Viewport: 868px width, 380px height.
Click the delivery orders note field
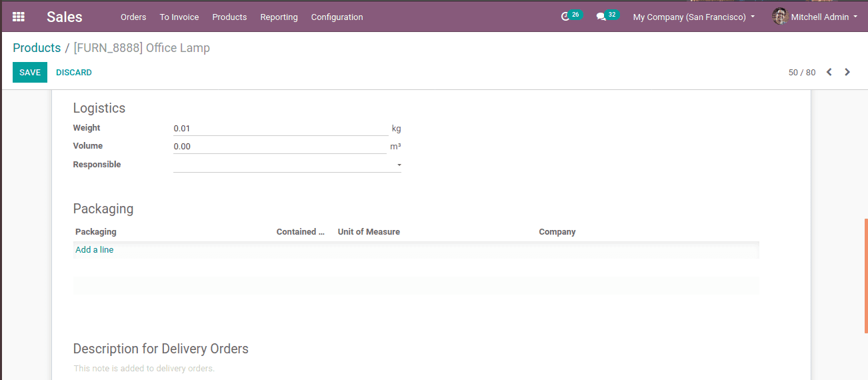coord(416,368)
